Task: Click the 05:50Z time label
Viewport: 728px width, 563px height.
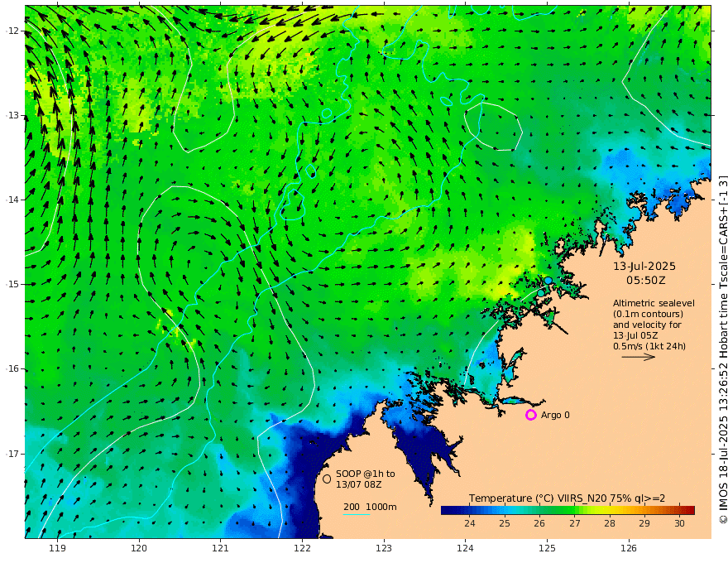Action: tap(646, 281)
